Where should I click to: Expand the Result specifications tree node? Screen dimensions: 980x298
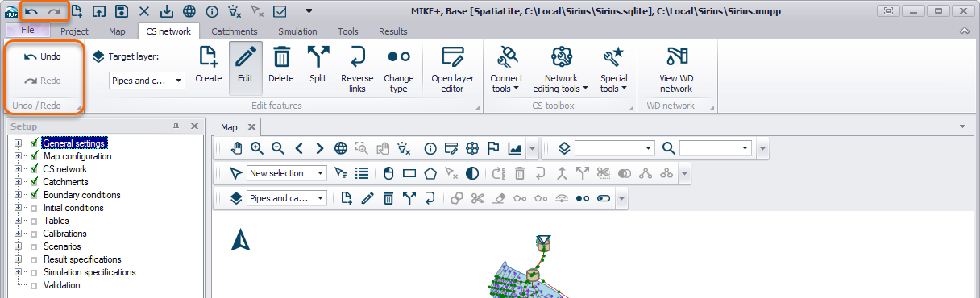[18, 259]
